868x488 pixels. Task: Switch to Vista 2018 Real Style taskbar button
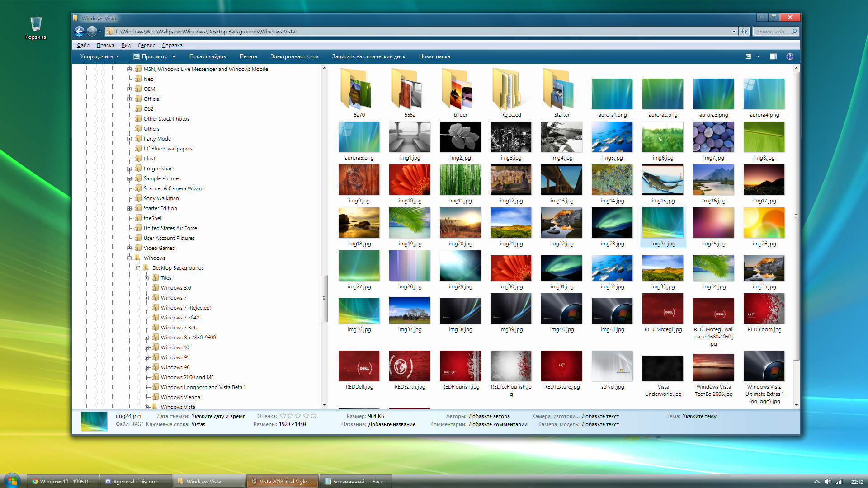coord(282,481)
